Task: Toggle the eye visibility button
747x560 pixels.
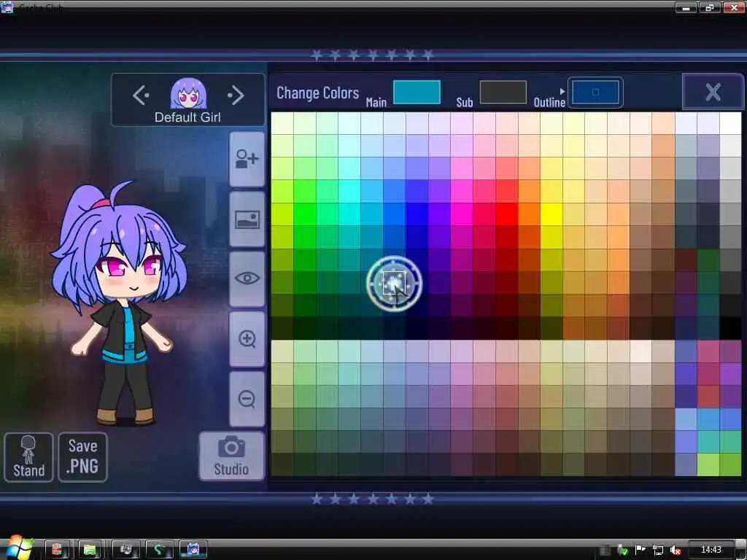Action: 247,279
